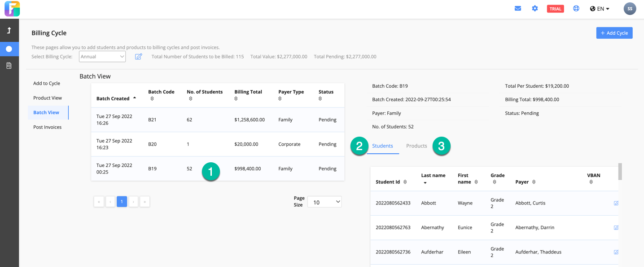
Task: Expand the Page Size dropdown
Action: tap(324, 202)
